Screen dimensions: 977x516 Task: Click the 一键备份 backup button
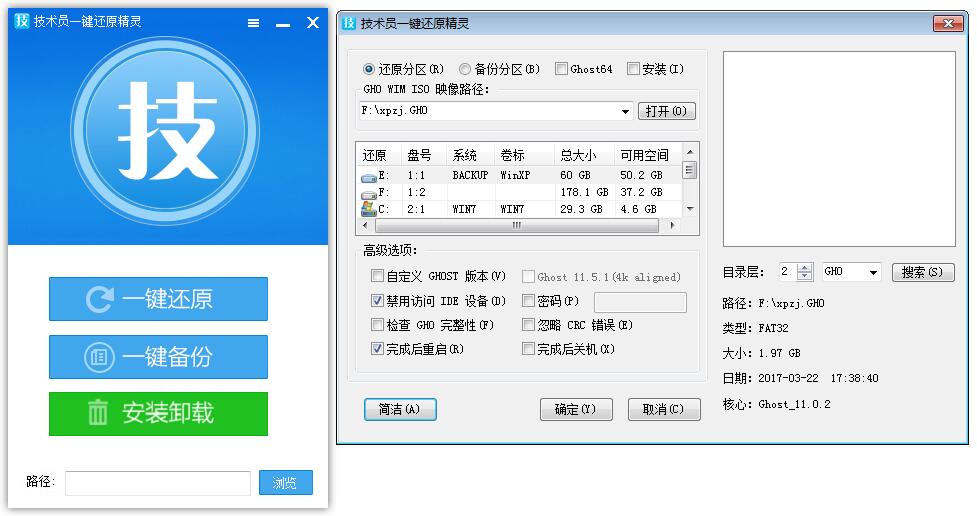point(158,357)
